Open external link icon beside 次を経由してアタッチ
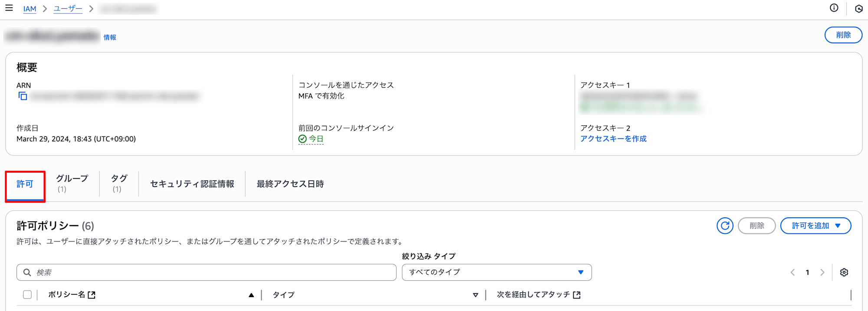This screenshot has width=868, height=311. pos(577,295)
